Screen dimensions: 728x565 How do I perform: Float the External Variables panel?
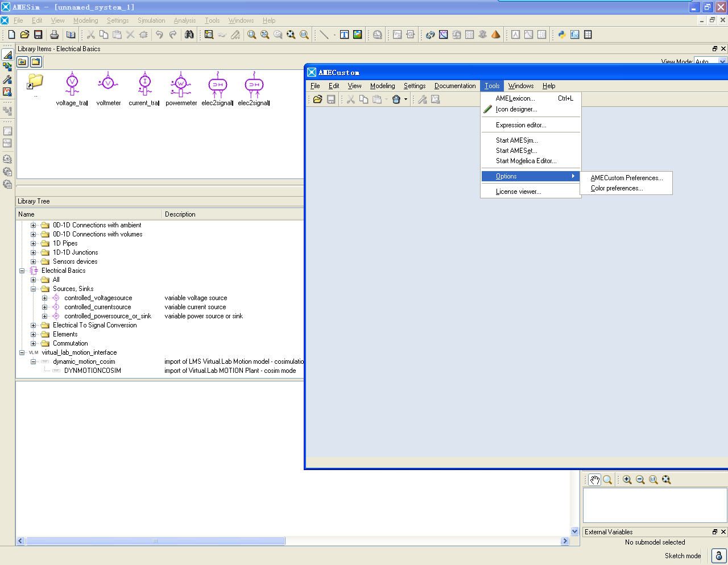[715, 532]
